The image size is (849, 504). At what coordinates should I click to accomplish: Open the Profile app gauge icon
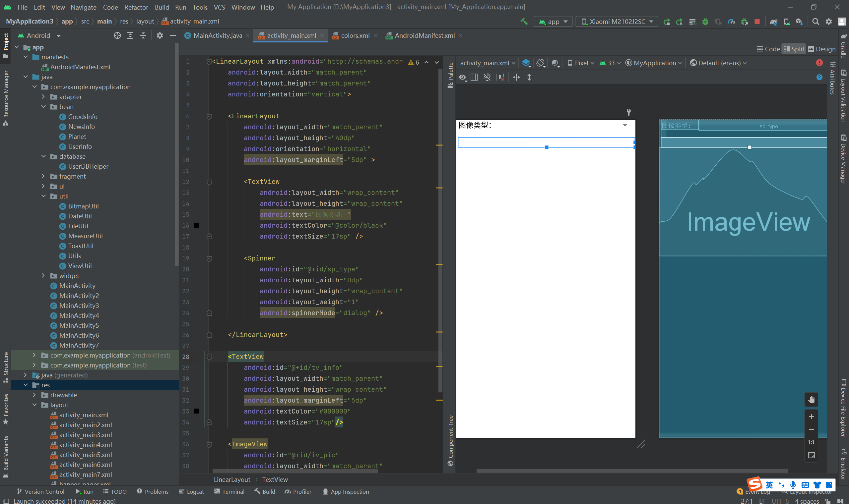click(x=731, y=22)
